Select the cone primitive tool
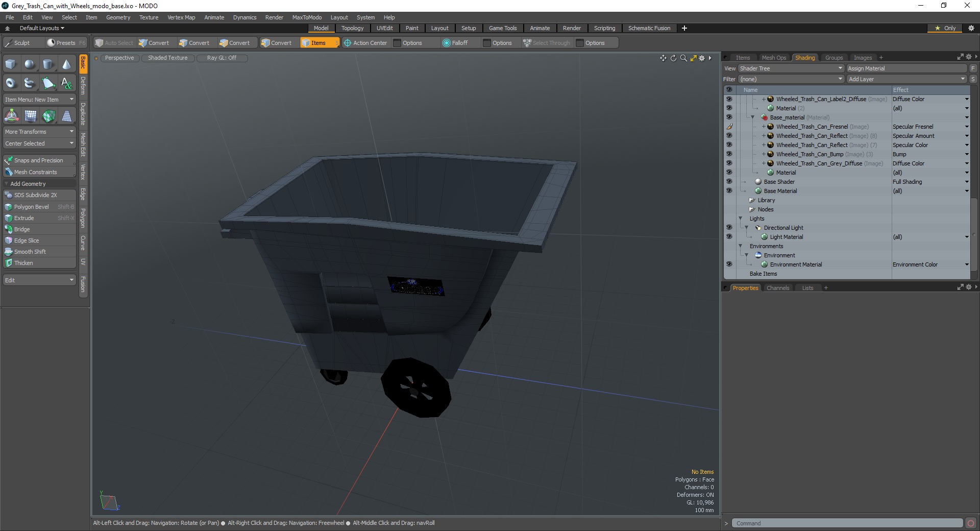Viewport: 980px width, 531px height. [66, 64]
